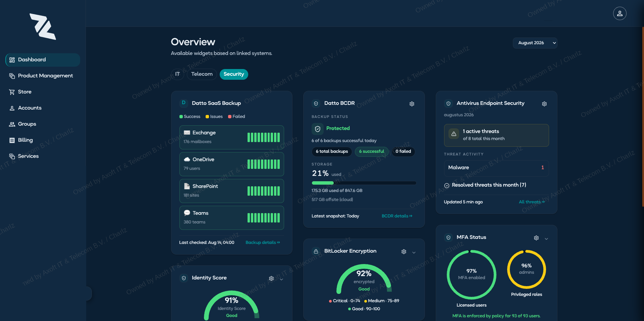Switch to the Telecom tab
The height and width of the screenshot is (321, 644).
click(202, 74)
